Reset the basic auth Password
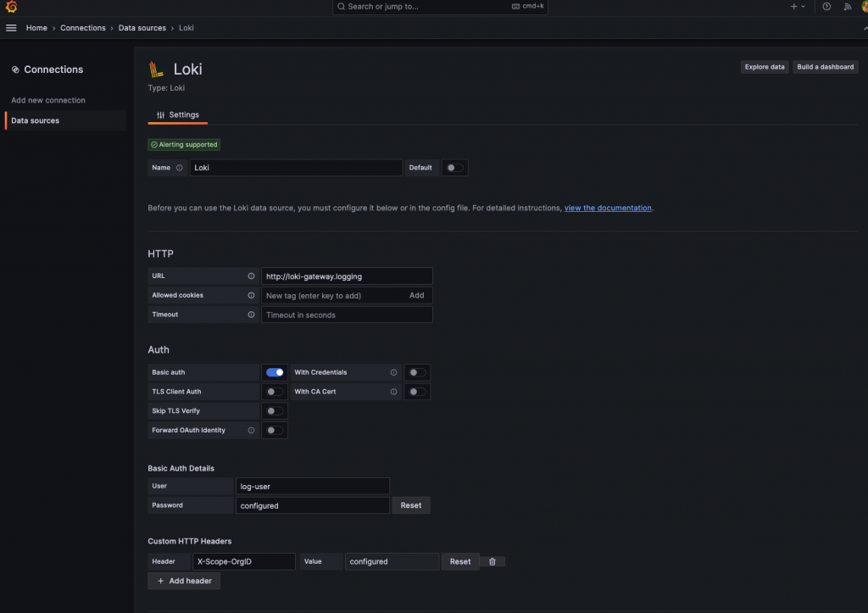 [x=411, y=505]
